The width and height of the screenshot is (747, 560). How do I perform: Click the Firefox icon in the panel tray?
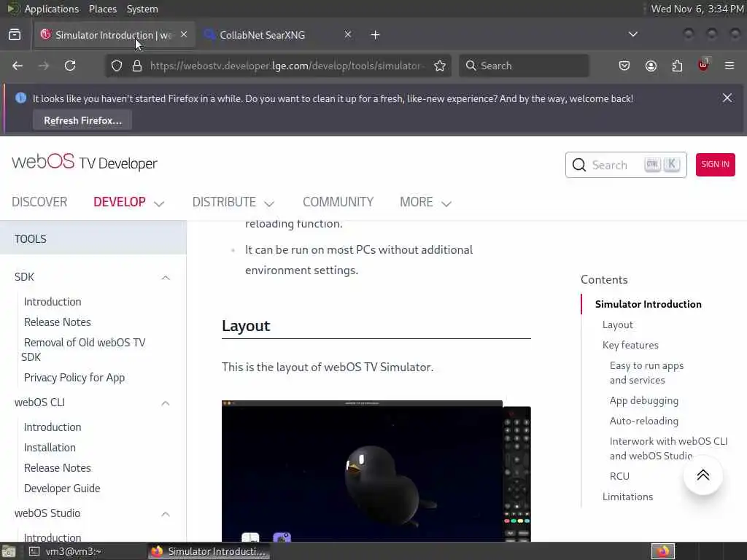(x=663, y=551)
